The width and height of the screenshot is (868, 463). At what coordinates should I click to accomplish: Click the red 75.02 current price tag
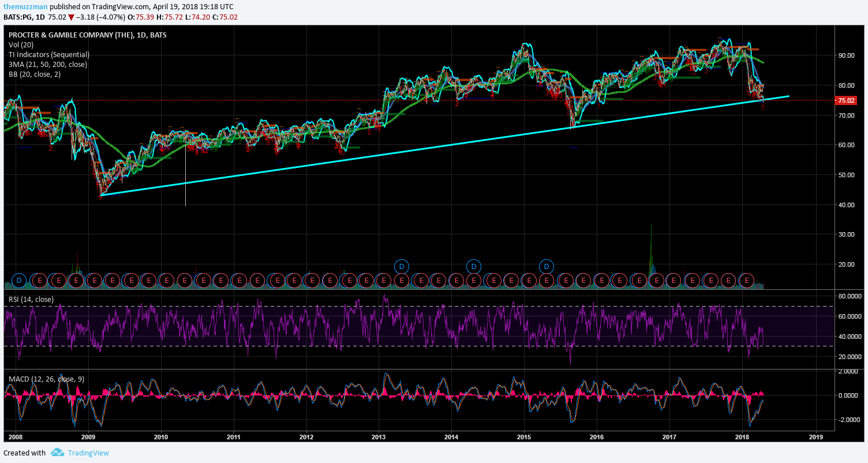click(847, 100)
